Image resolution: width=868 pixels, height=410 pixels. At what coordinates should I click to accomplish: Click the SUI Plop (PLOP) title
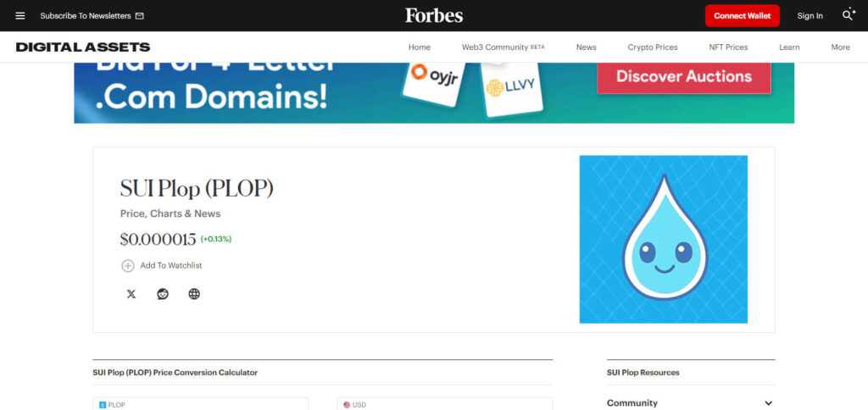[x=197, y=189]
